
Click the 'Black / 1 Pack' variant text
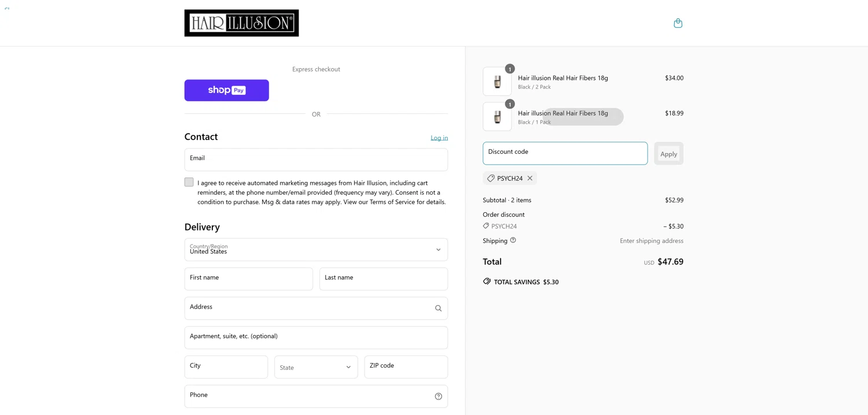(x=534, y=123)
